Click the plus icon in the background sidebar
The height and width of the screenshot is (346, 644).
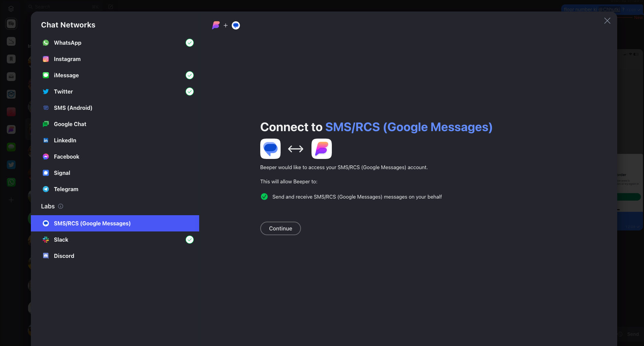click(x=11, y=200)
